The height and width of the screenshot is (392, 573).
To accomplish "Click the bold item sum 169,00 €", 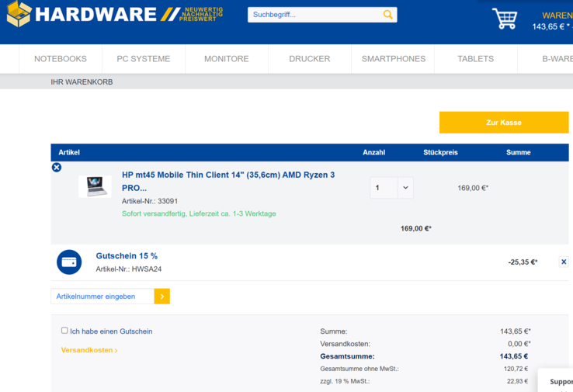I will tap(416, 228).
